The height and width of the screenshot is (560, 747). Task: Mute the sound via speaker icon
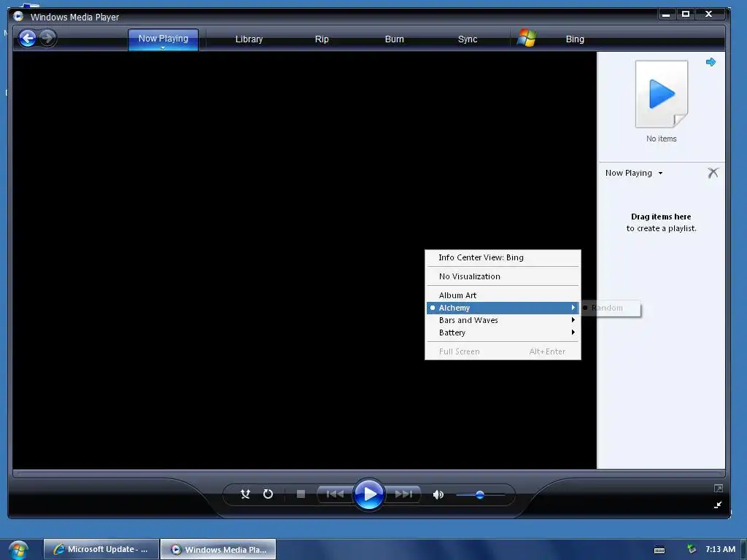coord(438,495)
